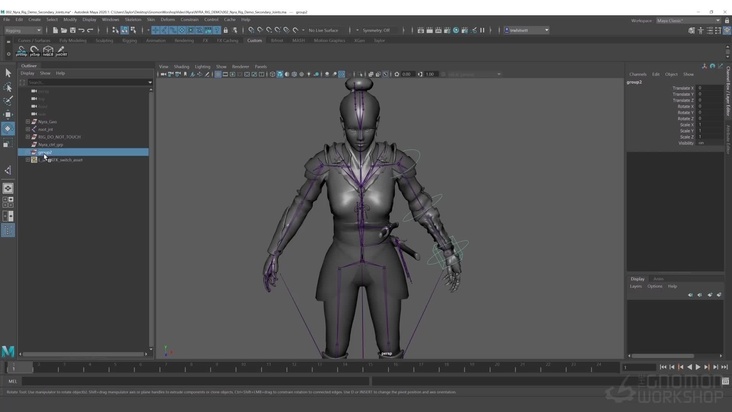Open the Skeleton menu
The image size is (732, 412).
133,20
